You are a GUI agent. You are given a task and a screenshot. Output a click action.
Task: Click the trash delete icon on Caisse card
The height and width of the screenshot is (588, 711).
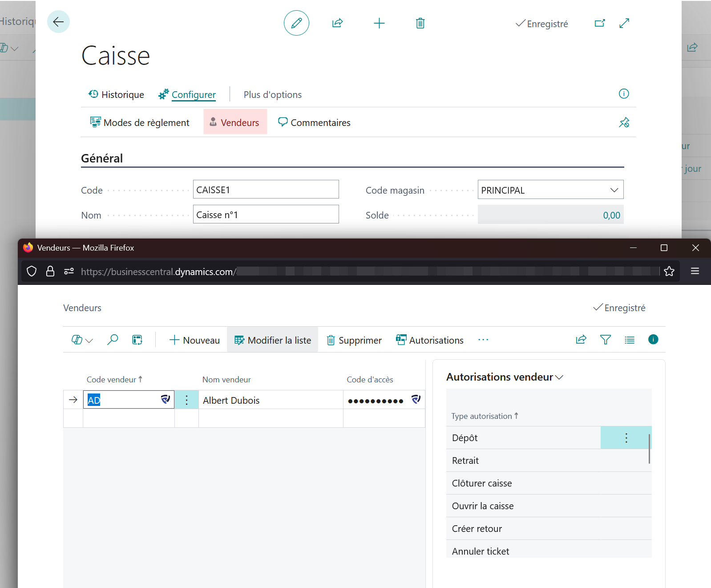click(x=420, y=23)
